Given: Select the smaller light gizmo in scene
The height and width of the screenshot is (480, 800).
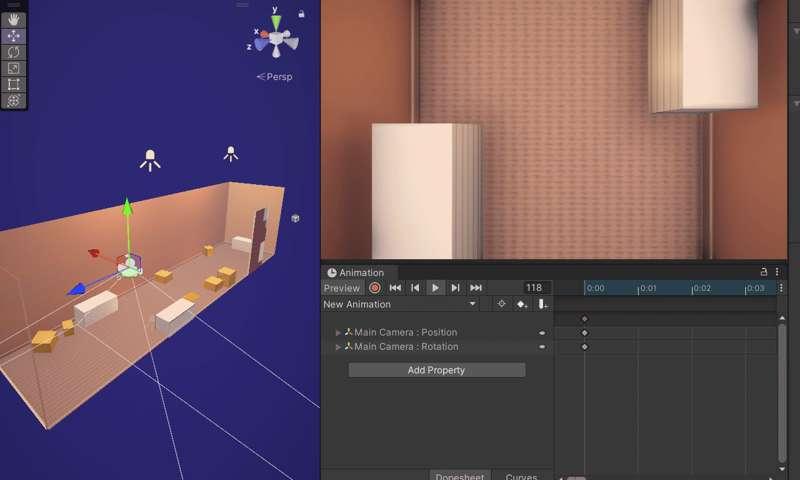Looking at the screenshot, I should (x=231, y=154).
